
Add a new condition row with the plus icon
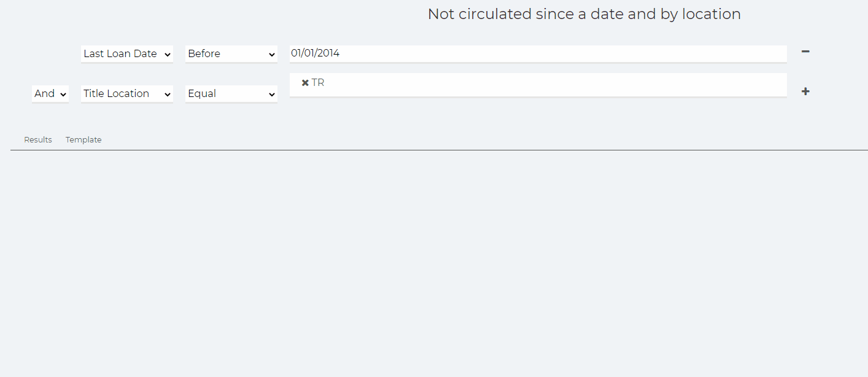click(x=805, y=91)
